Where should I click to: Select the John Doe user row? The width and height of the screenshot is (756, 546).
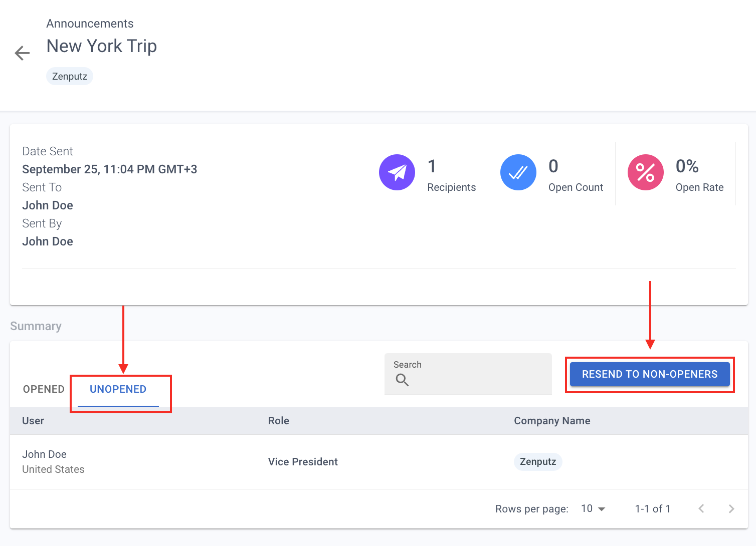click(x=379, y=462)
